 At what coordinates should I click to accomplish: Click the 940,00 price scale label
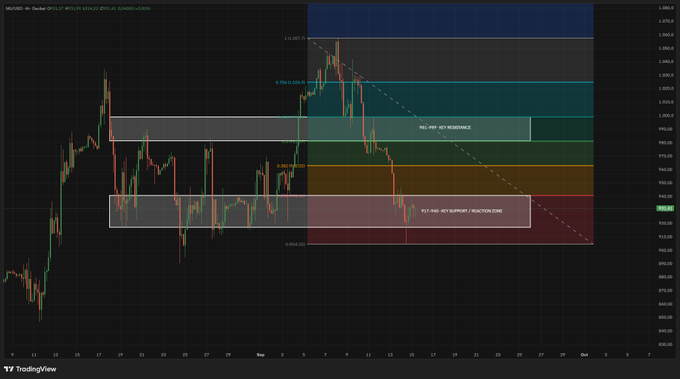[666, 196]
